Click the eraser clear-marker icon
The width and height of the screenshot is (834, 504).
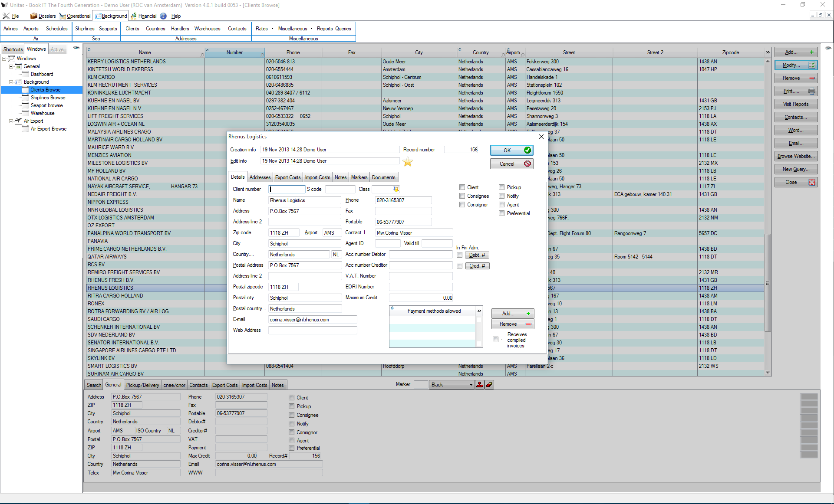point(489,385)
